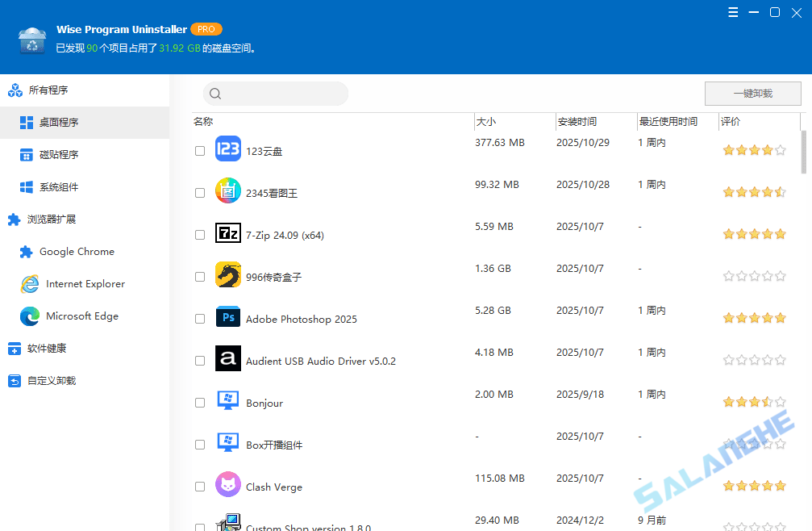Open the hamburger menu at top right
The width and height of the screenshot is (812, 531).
(x=732, y=12)
